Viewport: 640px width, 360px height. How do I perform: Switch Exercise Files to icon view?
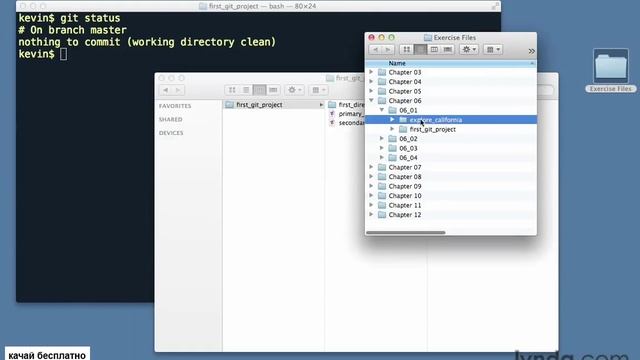click(407, 49)
